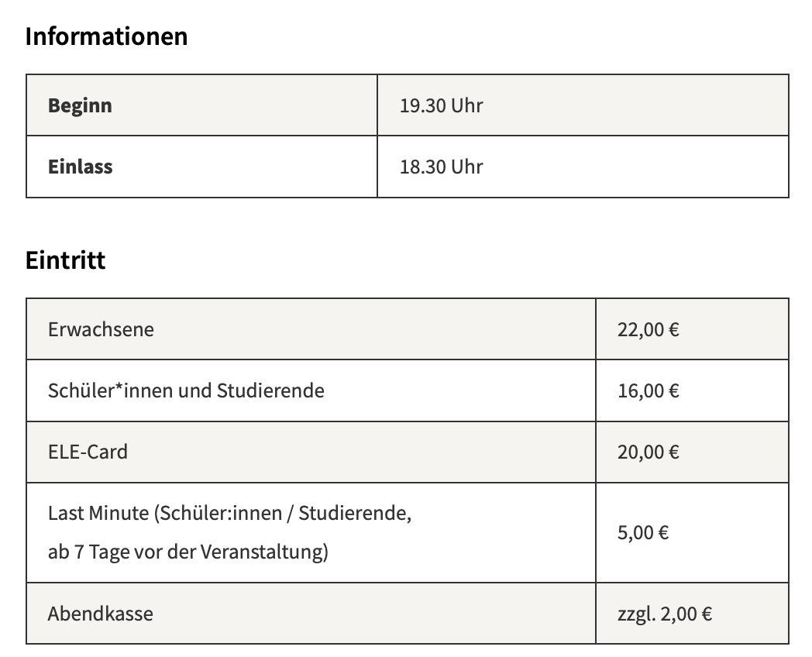Screen dimensions: 812x657
Task: Select the ELE-Card row label
Action: (x=88, y=452)
